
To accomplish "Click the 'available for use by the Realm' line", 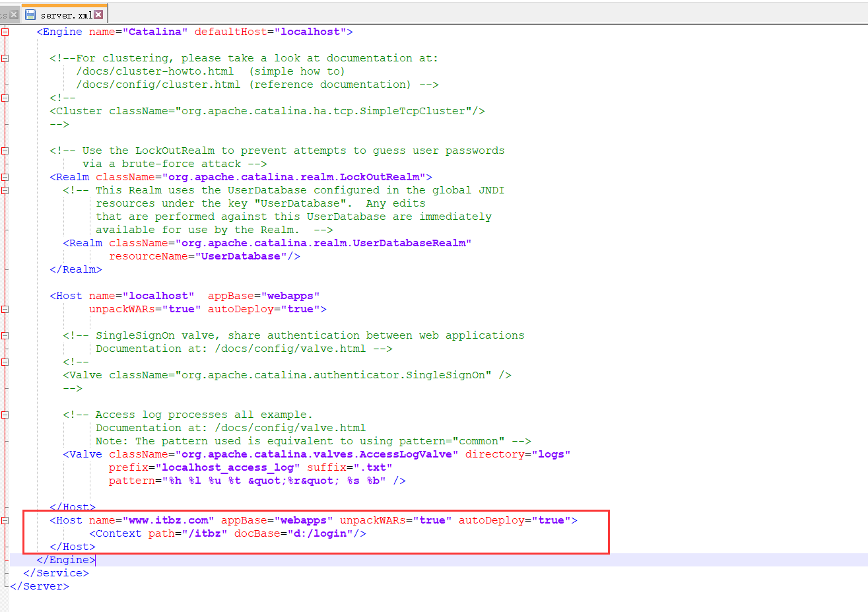I will (215, 230).
